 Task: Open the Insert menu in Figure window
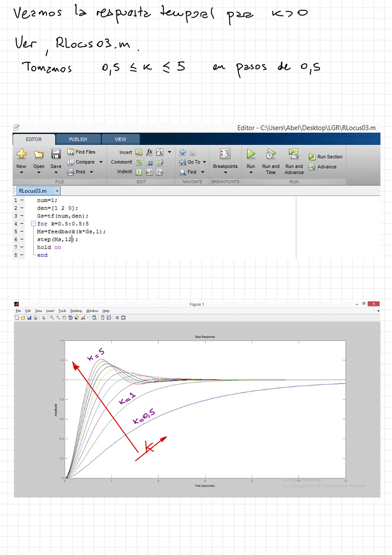click(50, 311)
